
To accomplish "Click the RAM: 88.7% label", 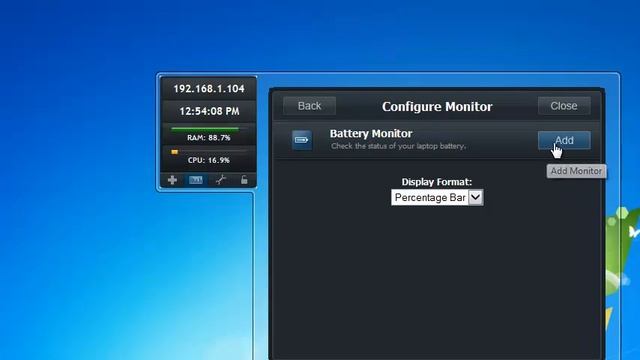I will (209, 138).
